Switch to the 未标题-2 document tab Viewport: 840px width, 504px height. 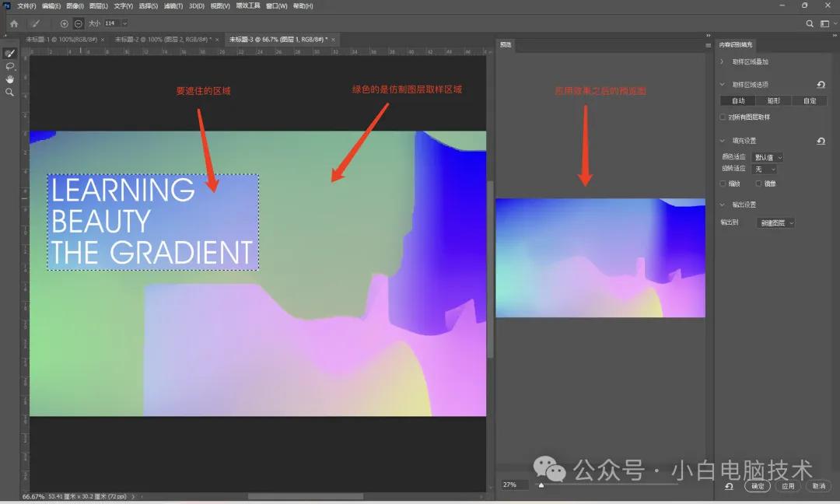160,39
